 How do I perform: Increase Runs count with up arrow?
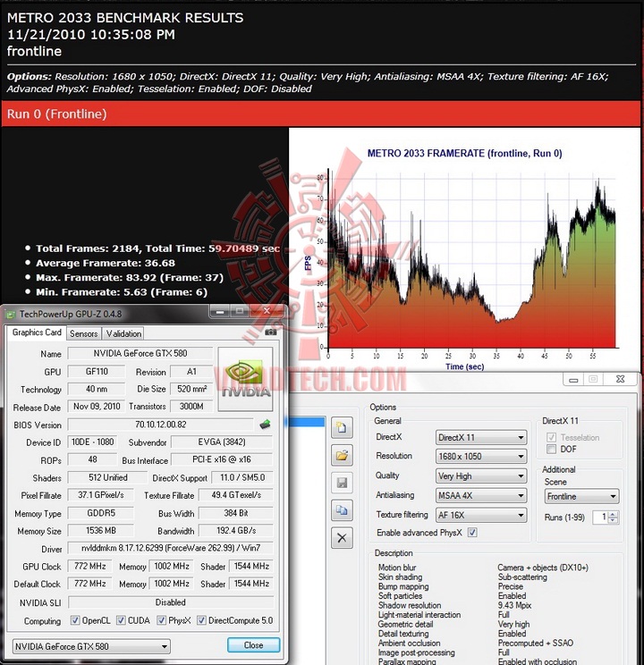613,515
